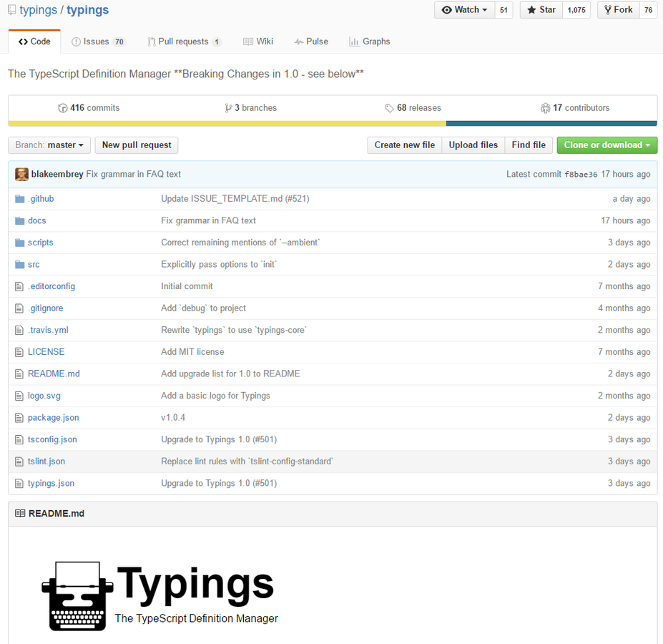Click New pull request button

pyautogui.click(x=137, y=145)
